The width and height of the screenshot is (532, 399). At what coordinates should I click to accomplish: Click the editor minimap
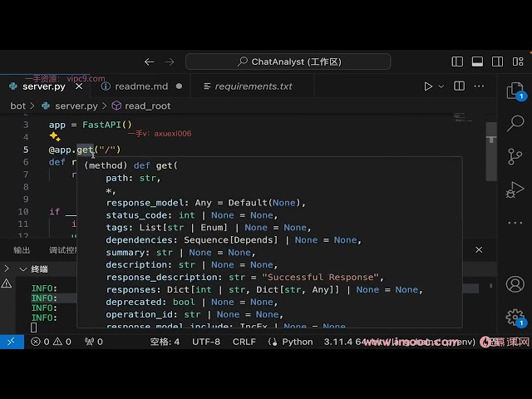(463, 117)
